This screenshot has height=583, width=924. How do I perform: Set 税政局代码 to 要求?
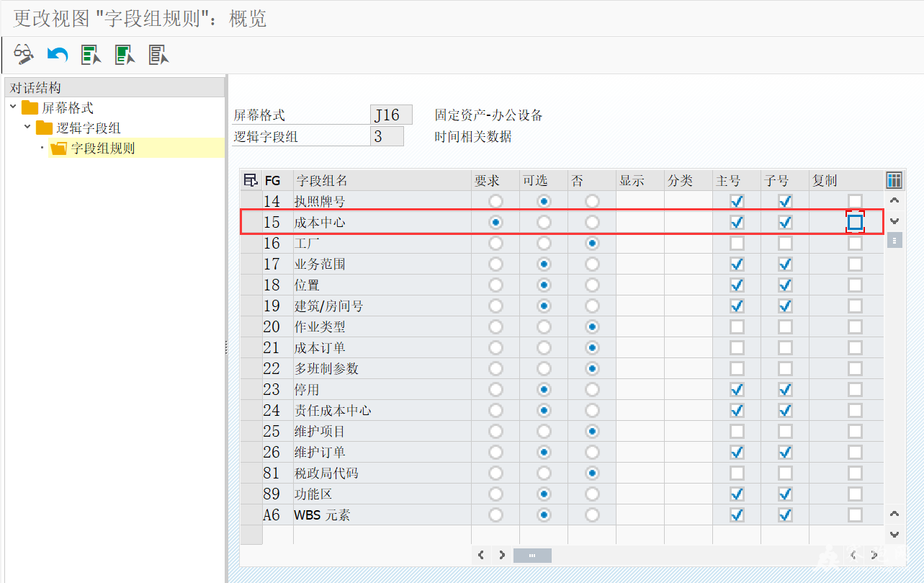(x=495, y=473)
